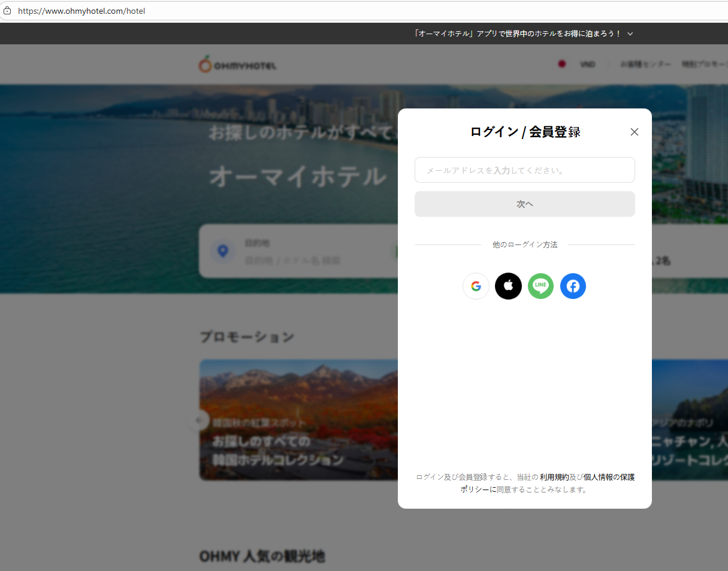The image size is (728, 571).
Task: Sign in with the Apple icon
Action: (x=508, y=286)
